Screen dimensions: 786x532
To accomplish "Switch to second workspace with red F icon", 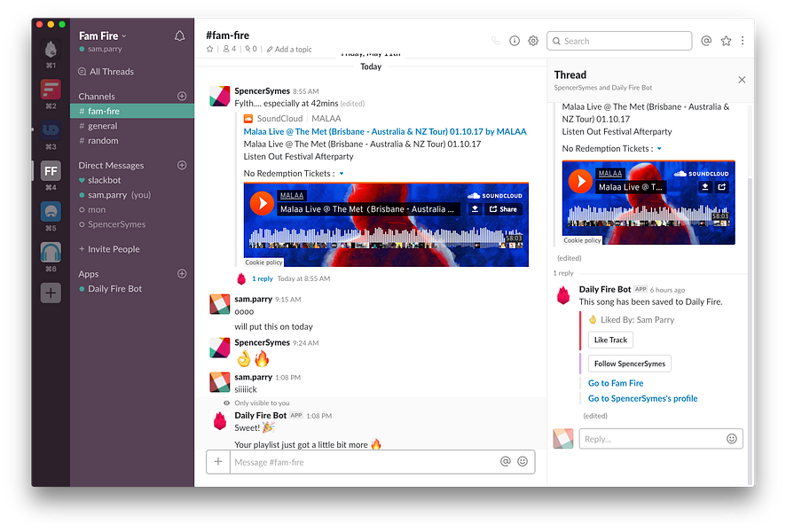I will 51,90.
